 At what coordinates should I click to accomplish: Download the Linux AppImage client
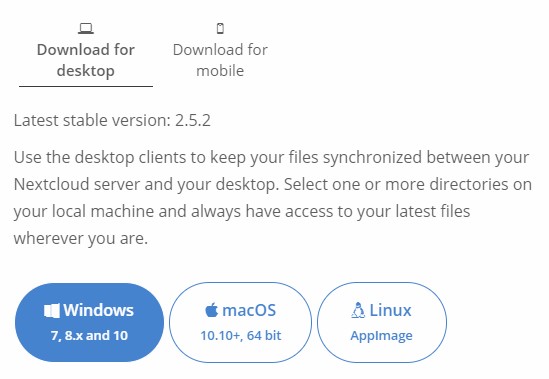point(382,322)
